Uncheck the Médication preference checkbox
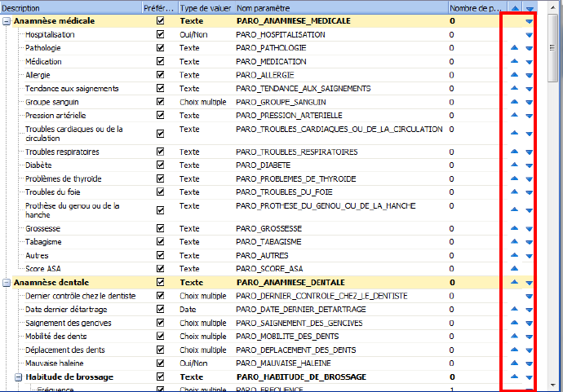This screenshot has height=392, width=563. pos(160,61)
